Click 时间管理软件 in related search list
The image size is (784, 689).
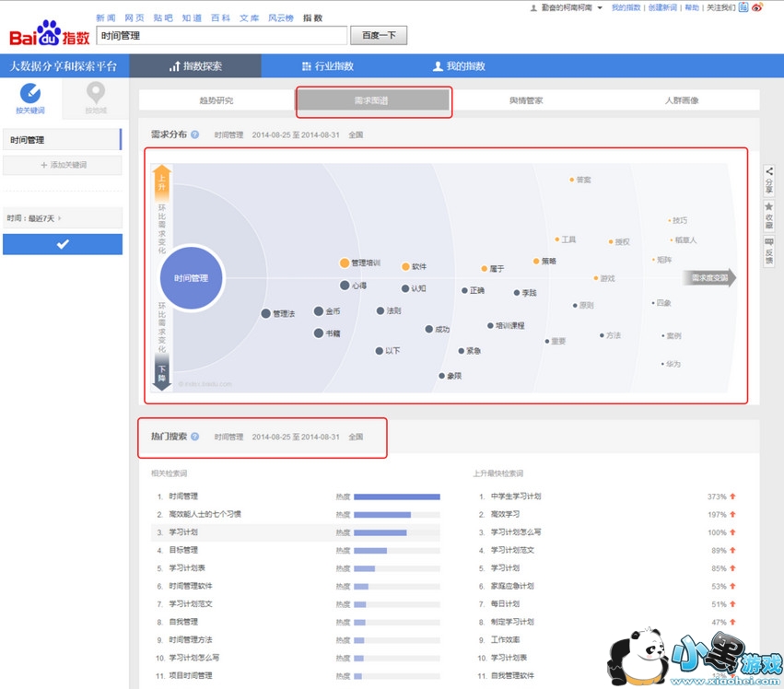pyautogui.click(x=191, y=586)
